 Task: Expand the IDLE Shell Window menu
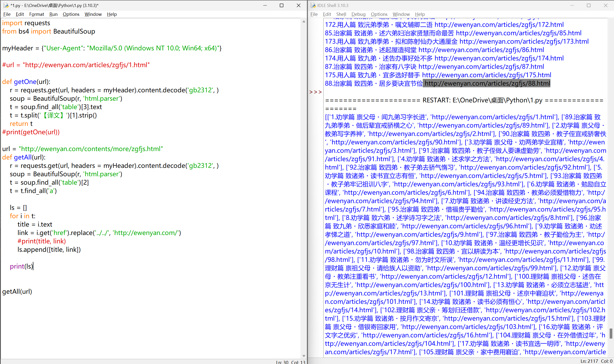tap(401, 14)
